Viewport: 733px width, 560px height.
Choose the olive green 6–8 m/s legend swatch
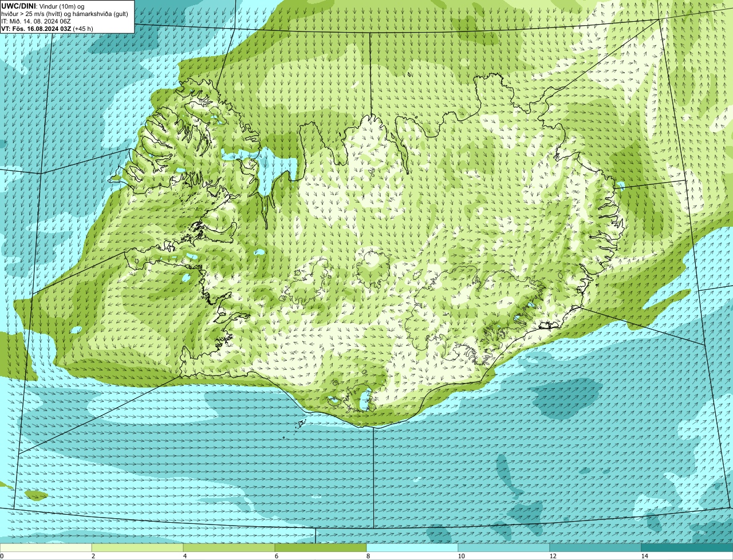[321, 547]
